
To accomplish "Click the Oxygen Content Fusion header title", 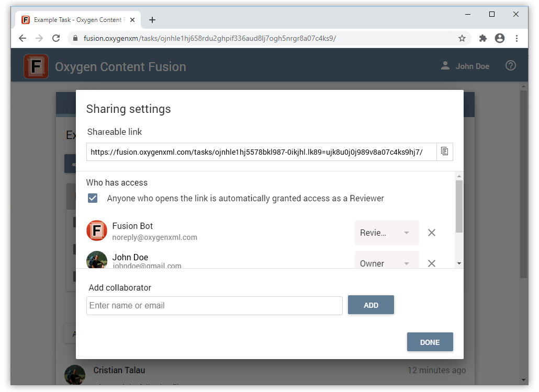I will (121, 66).
